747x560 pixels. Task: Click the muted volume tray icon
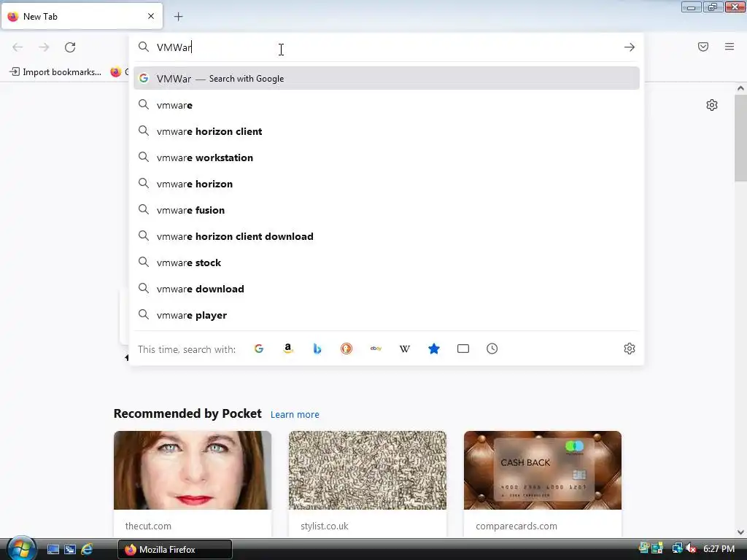pyautogui.click(x=691, y=548)
